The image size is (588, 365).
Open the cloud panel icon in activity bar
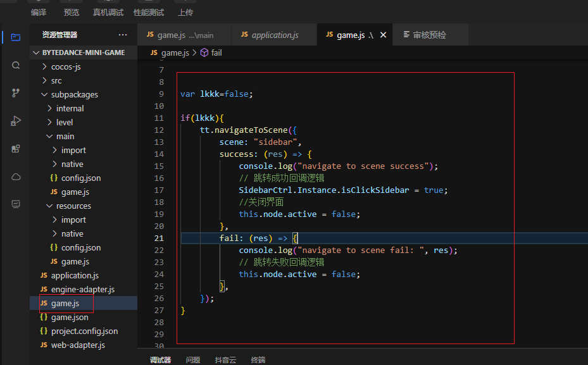click(15, 176)
